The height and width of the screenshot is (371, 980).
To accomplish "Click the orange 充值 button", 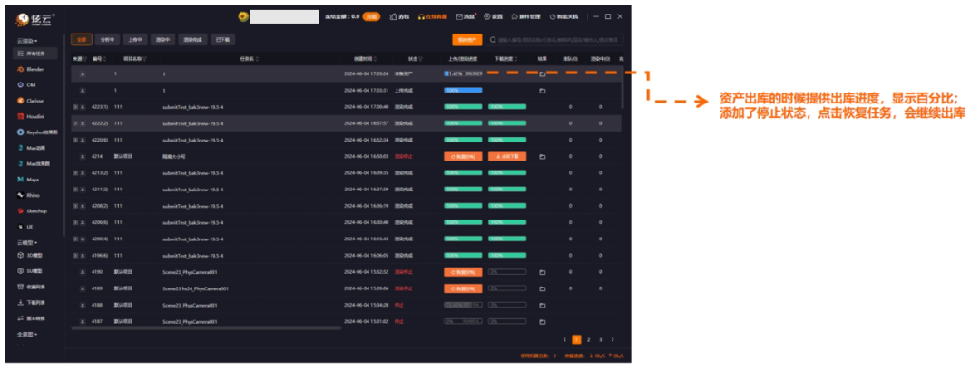I will pos(371,17).
